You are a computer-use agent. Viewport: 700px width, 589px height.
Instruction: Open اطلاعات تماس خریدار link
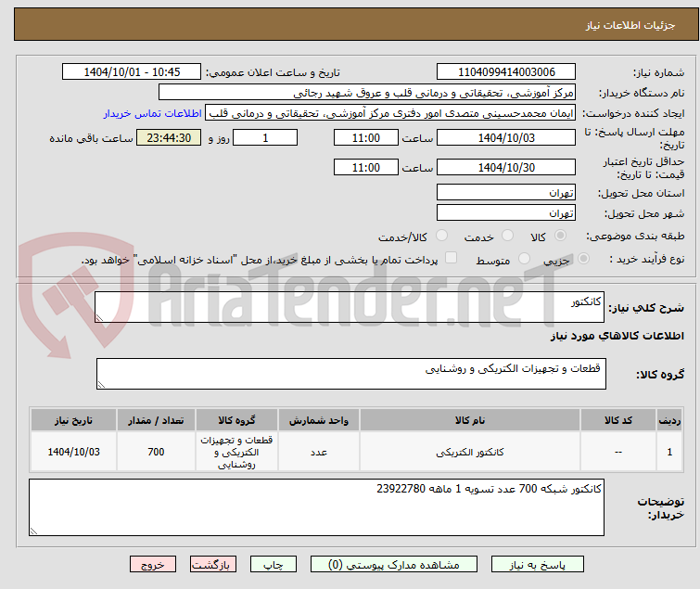[153, 113]
